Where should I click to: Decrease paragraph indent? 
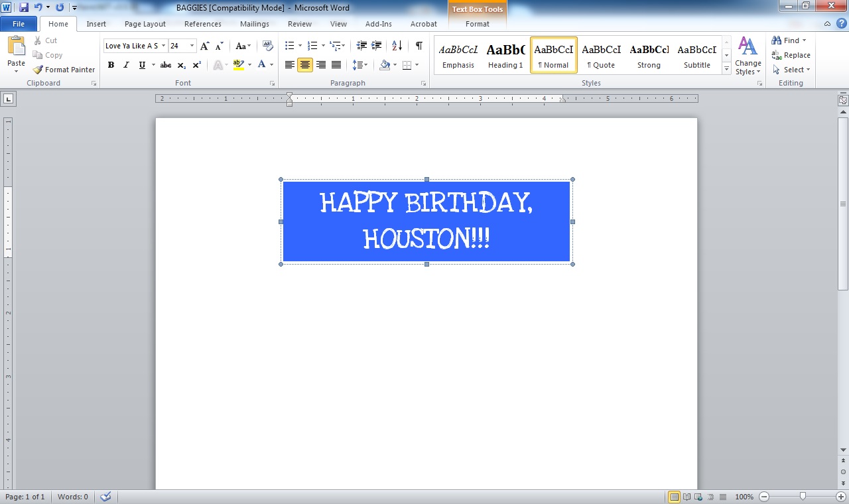361,46
